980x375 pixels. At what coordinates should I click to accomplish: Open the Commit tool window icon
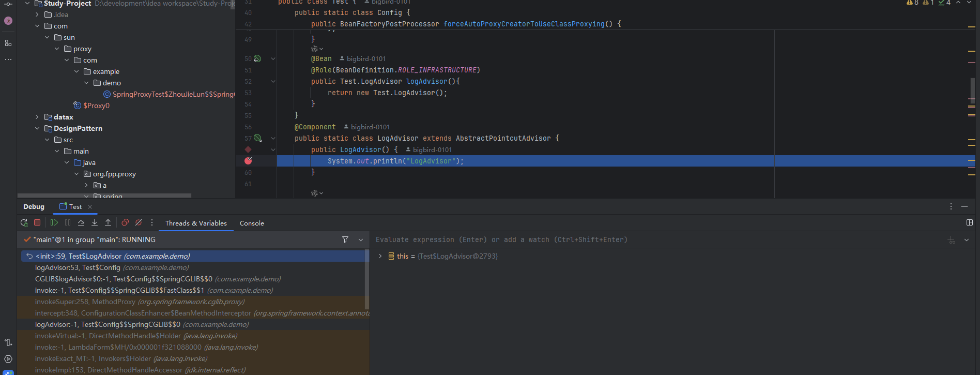pyautogui.click(x=8, y=4)
